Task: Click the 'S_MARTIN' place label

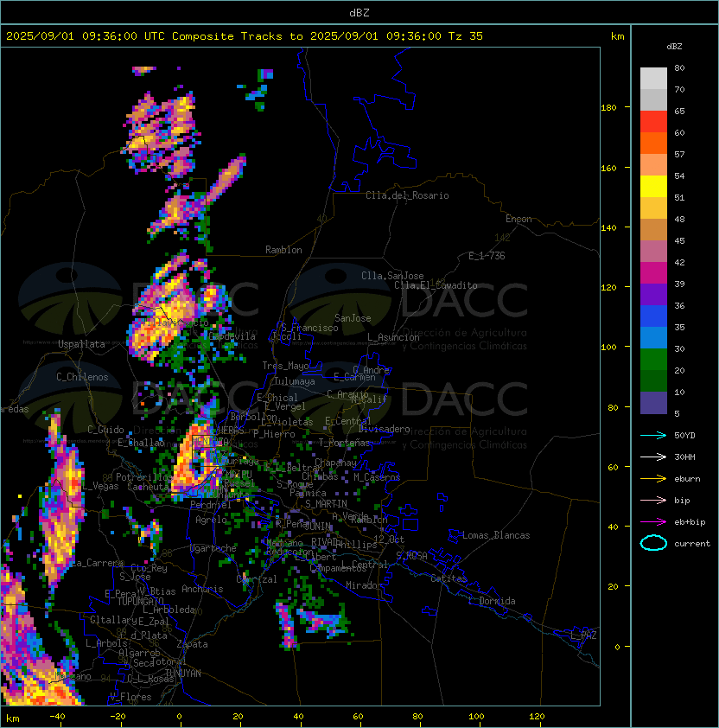Action: click(x=326, y=504)
